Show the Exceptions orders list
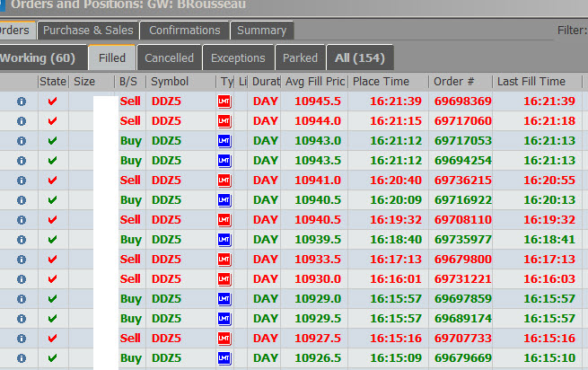This screenshot has height=370, width=588. tap(238, 57)
